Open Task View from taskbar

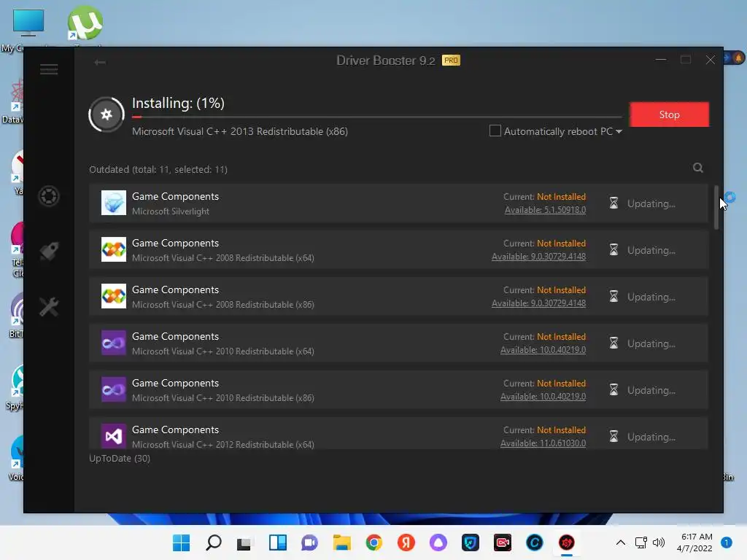244,542
